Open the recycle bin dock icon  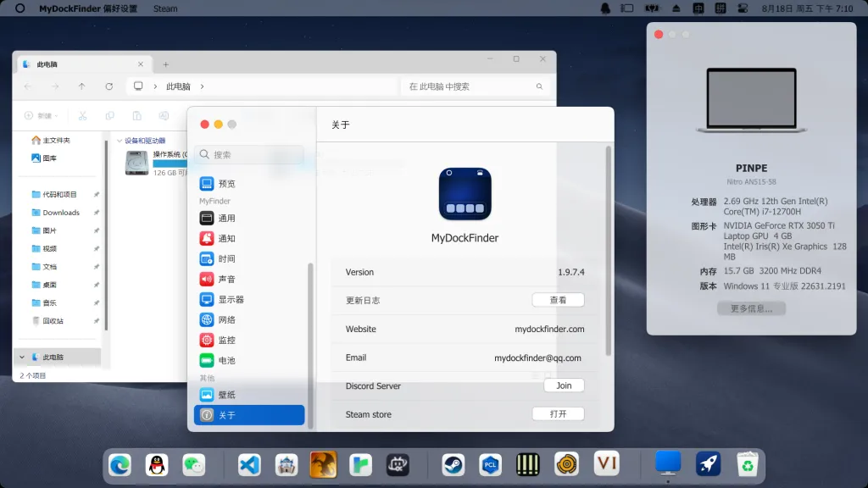click(x=747, y=465)
